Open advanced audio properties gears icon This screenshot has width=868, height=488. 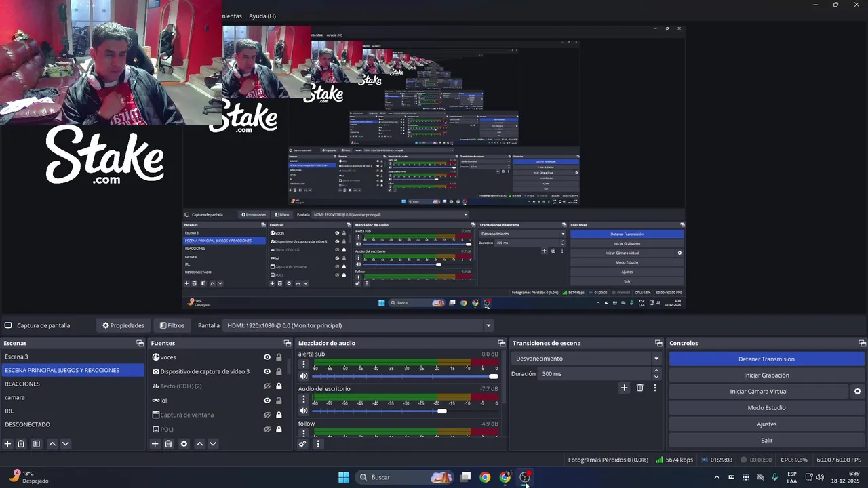(x=302, y=444)
